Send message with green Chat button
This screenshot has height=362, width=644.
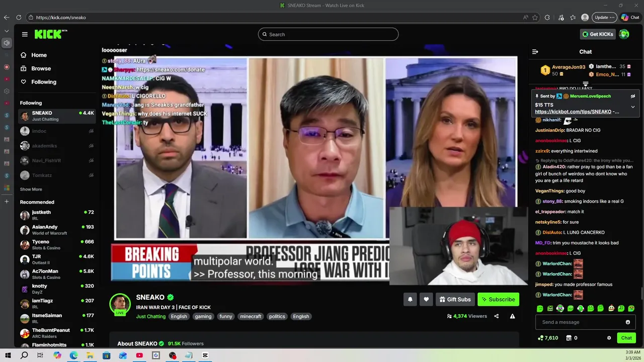(626, 338)
